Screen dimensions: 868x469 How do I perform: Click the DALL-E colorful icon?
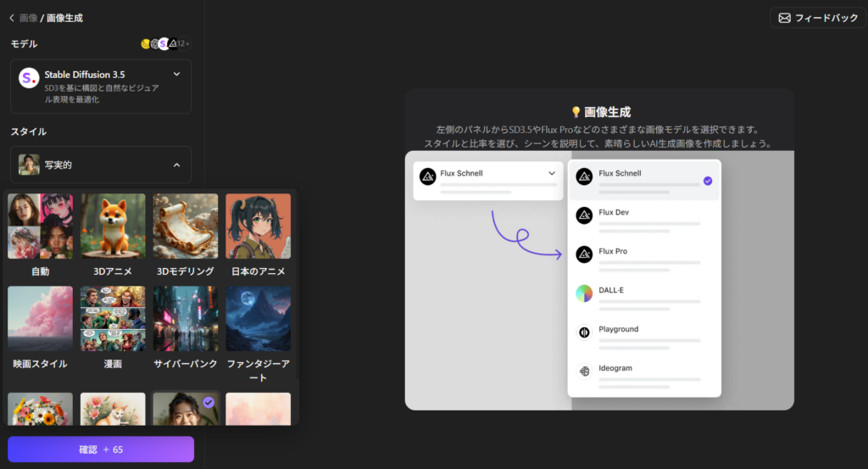click(x=584, y=293)
